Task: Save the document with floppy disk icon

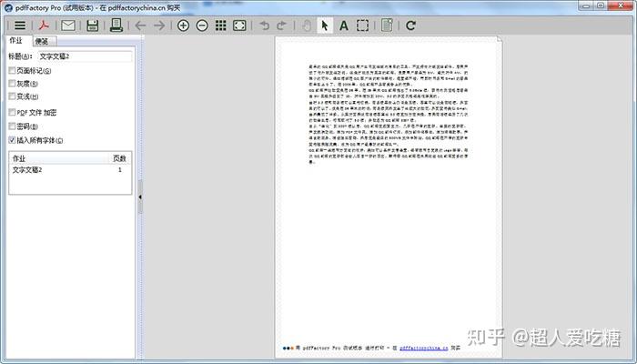Action: [x=93, y=25]
